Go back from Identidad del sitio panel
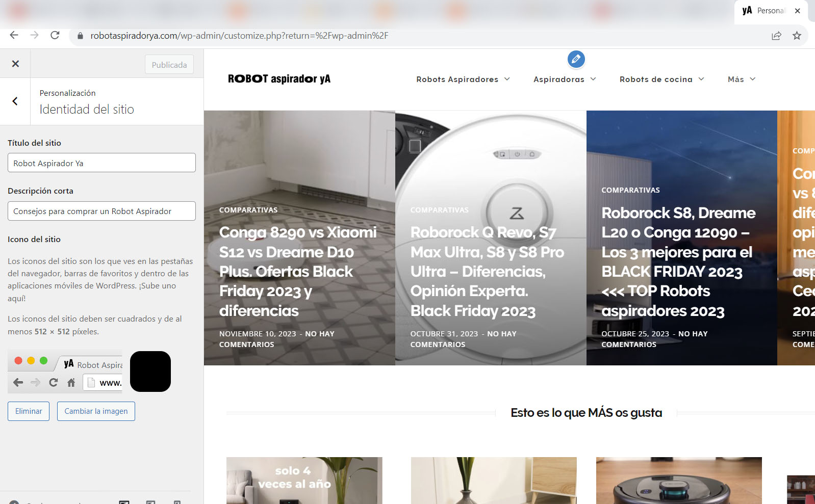Screen dimensions: 815x504 (x=15, y=101)
